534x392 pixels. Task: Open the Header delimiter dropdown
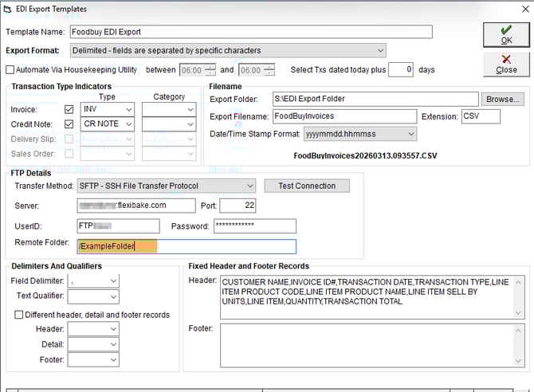(93, 329)
